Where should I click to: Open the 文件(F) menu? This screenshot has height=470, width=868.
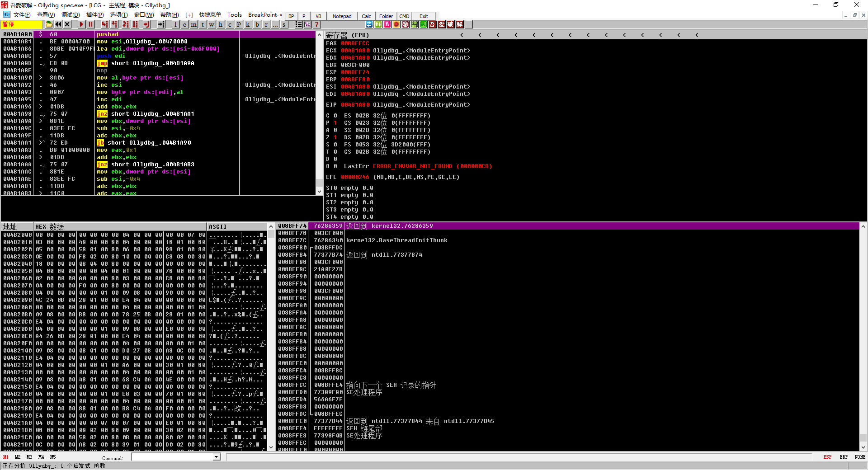(22, 15)
